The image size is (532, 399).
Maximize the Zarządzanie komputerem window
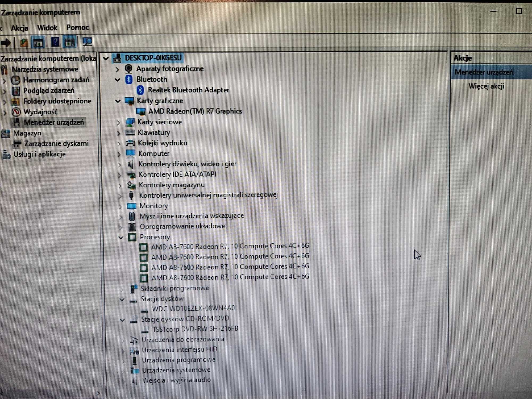[x=519, y=11]
